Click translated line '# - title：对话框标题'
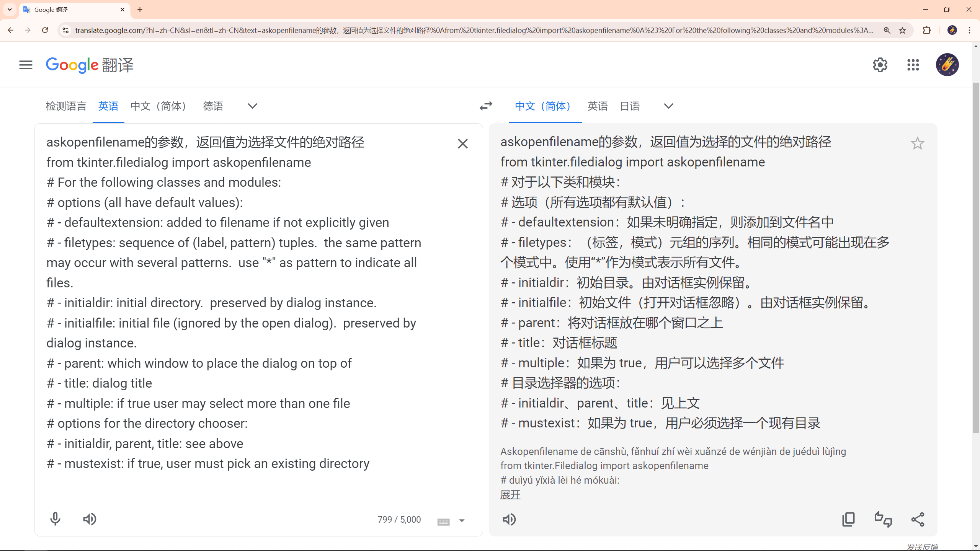Screen dimensions: 980x551 click(559, 342)
